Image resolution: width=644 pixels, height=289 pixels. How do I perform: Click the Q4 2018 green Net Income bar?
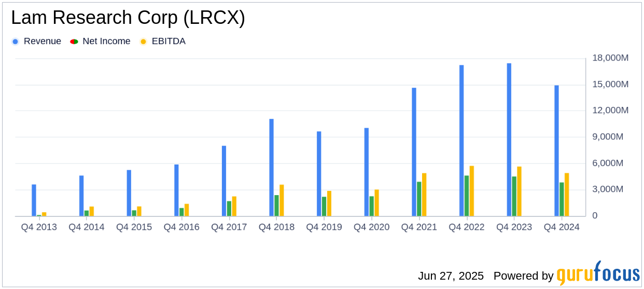click(276, 205)
